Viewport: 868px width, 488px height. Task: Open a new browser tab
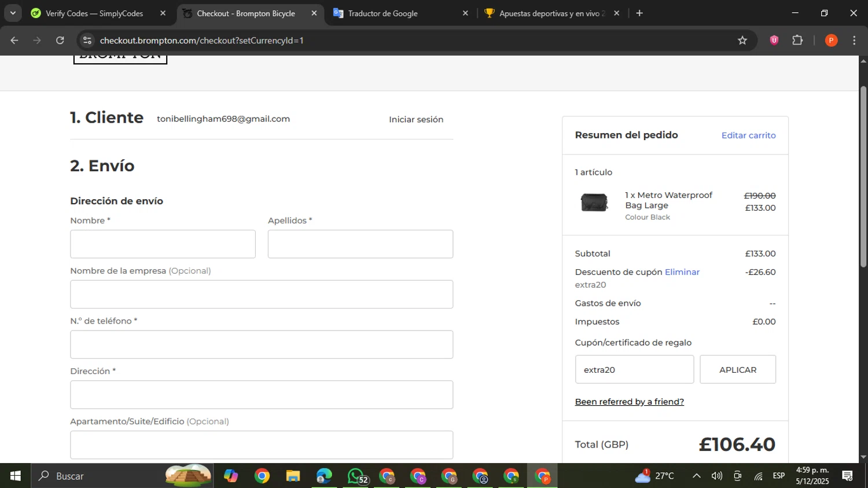click(x=639, y=13)
